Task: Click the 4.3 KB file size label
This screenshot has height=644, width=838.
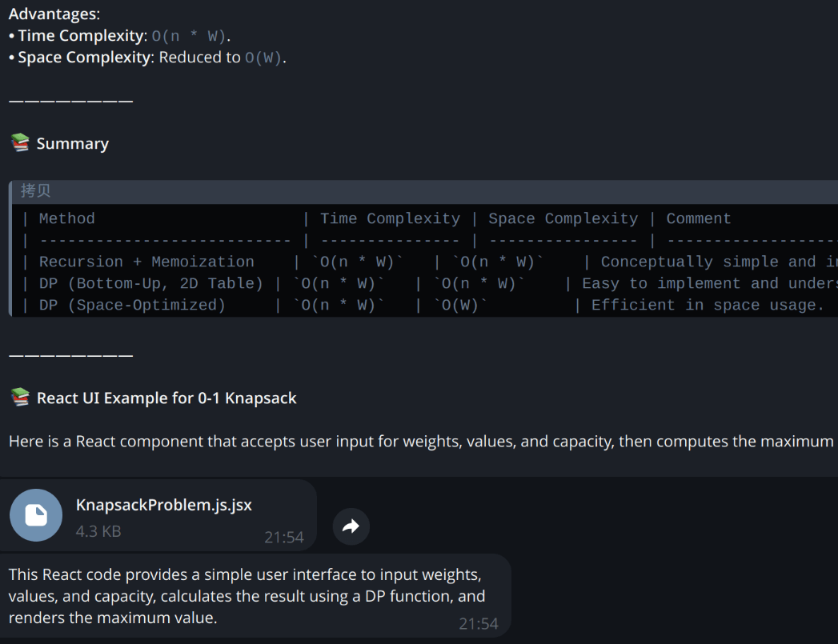Action: click(x=98, y=531)
